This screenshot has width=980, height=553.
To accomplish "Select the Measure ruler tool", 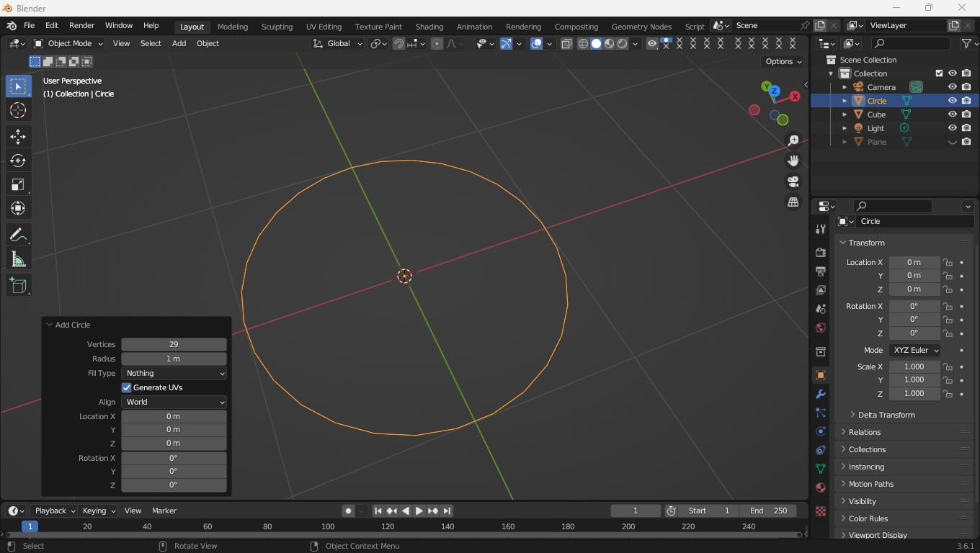I will [18, 259].
